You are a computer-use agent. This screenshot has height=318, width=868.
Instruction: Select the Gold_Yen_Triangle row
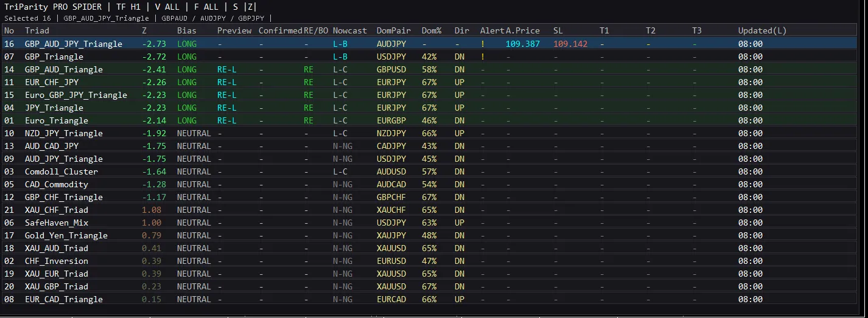(x=429, y=235)
